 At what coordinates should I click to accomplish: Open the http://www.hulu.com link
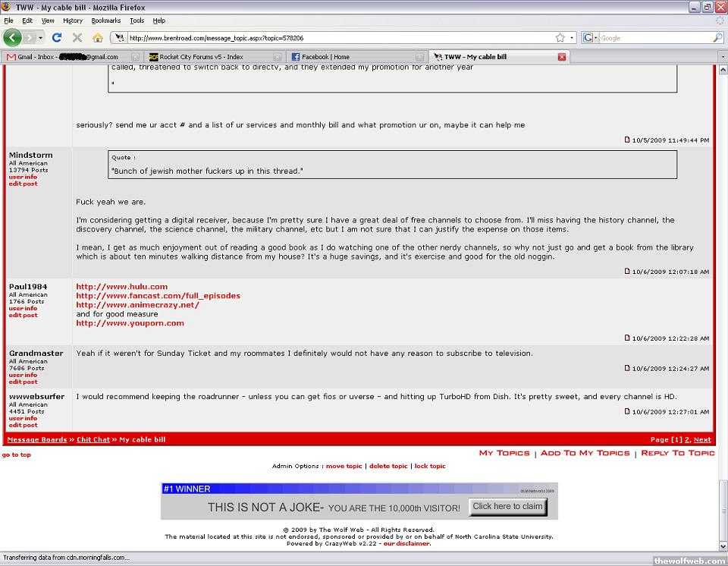[x=121, y=287]
